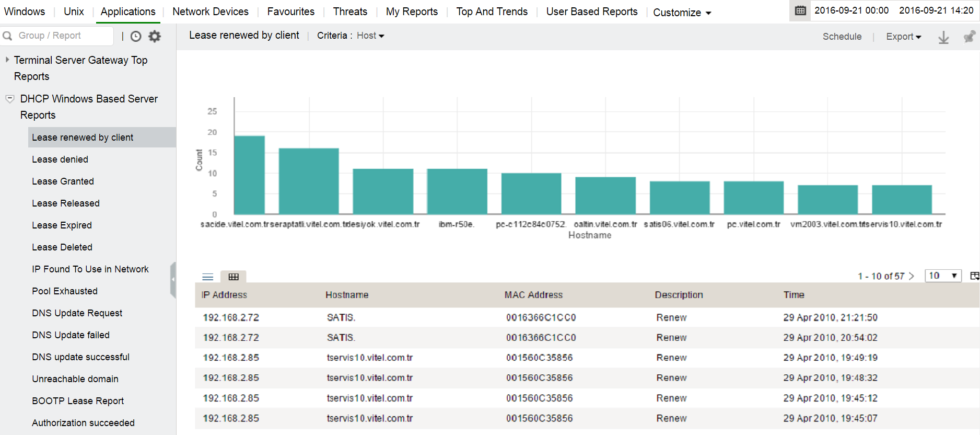The width and height of the screenshot is (980, 435).
Task: Pin this report with the pushpin icon
Action: (x=969, y=37)
